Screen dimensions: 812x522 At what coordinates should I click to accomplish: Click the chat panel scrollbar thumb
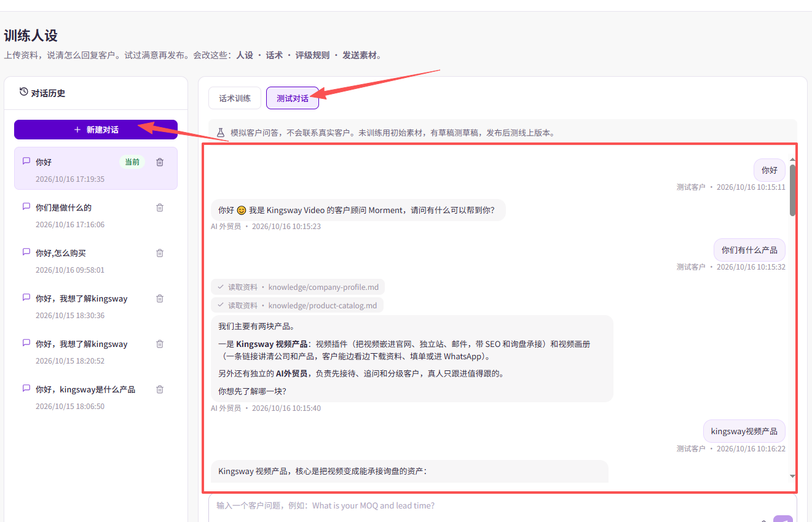[x=792, y=190]
